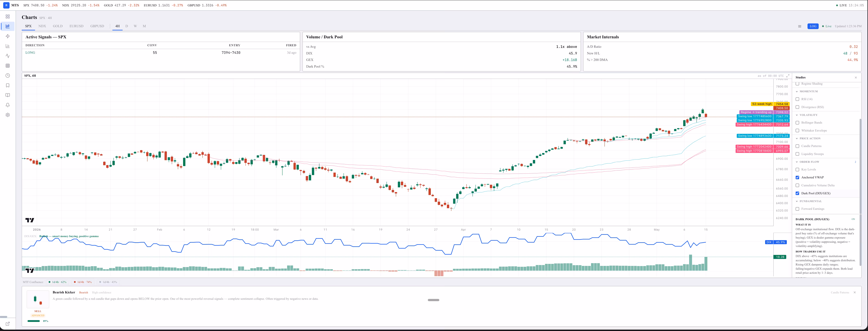868x331 pixels.
Task: Enable the Cumulative Volume Delta study
Action: click(797, 185)
